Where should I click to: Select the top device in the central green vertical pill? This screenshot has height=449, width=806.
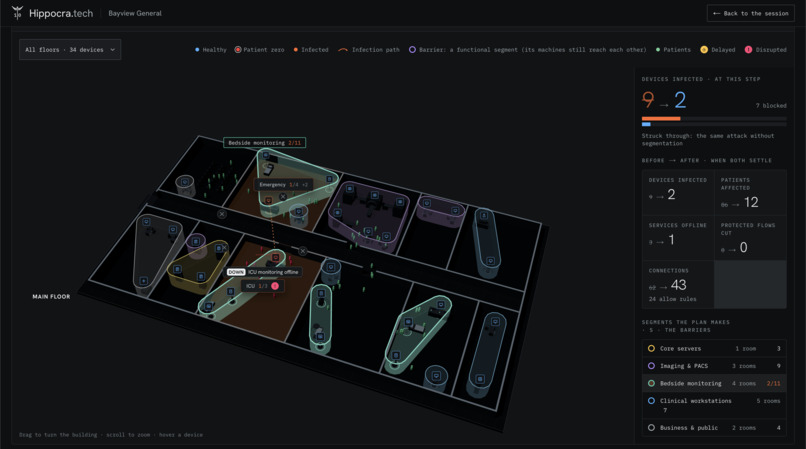(x=321, y=293)
